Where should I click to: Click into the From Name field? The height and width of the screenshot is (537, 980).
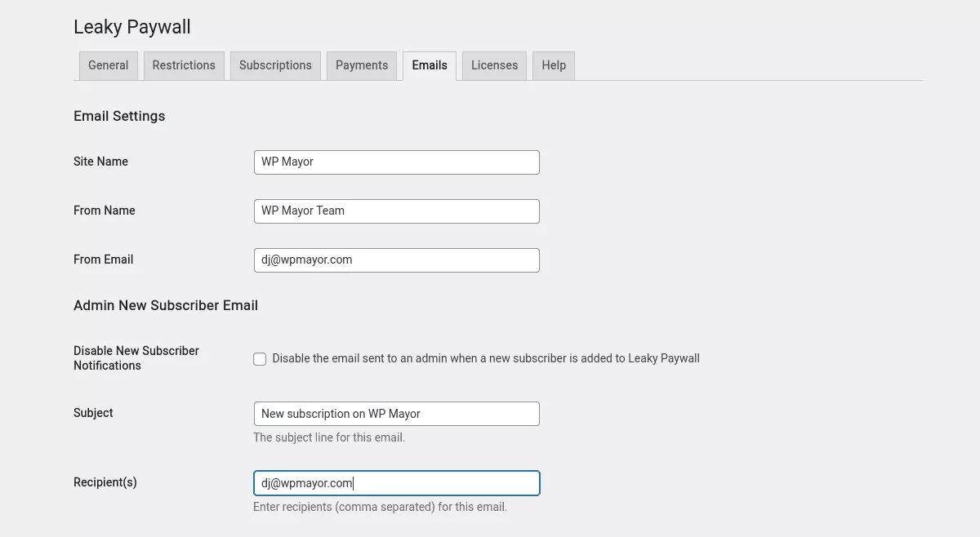397,211
